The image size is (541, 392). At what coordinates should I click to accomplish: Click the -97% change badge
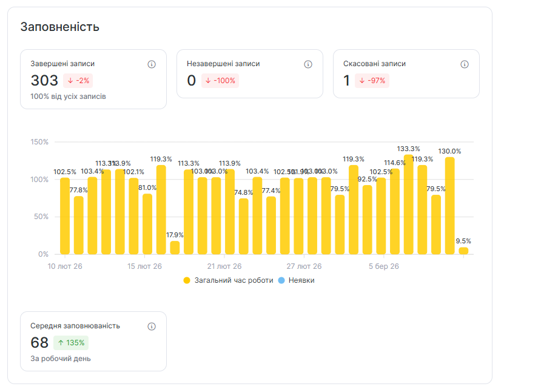(372, 81)
